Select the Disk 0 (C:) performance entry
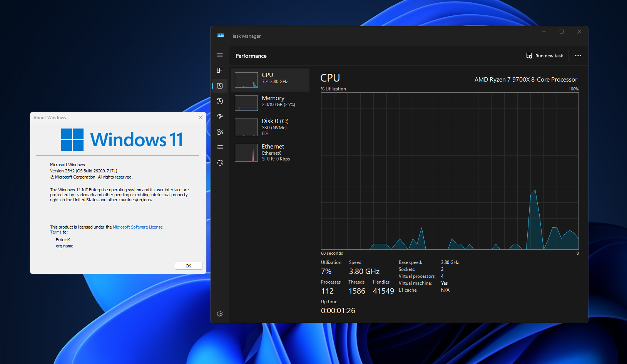627x364 pixels. coord(270,127)
